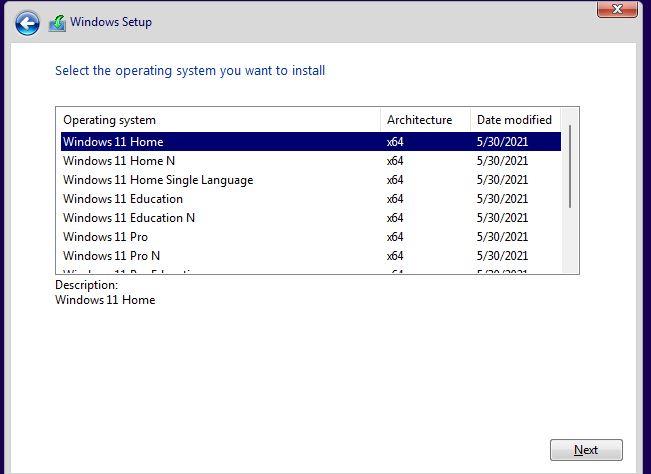Click 5/30/2021 in the Windows 11 Pro N row
Image resolution: width=651 pixels, height=474 pixels.
point(502,256)
